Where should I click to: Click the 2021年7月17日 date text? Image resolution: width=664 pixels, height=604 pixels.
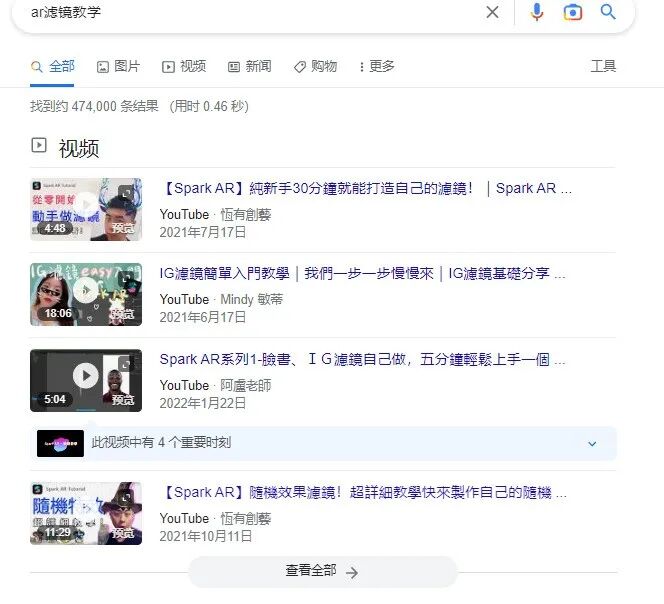click(203, 232)
